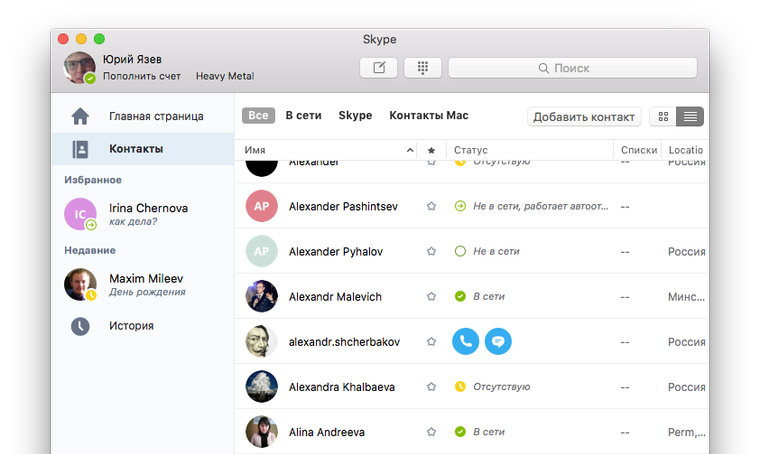The height and width of the screenshot is (454, 760).
Task: Click the Heavy Metal mood text
Action: [x=225, y=76]
